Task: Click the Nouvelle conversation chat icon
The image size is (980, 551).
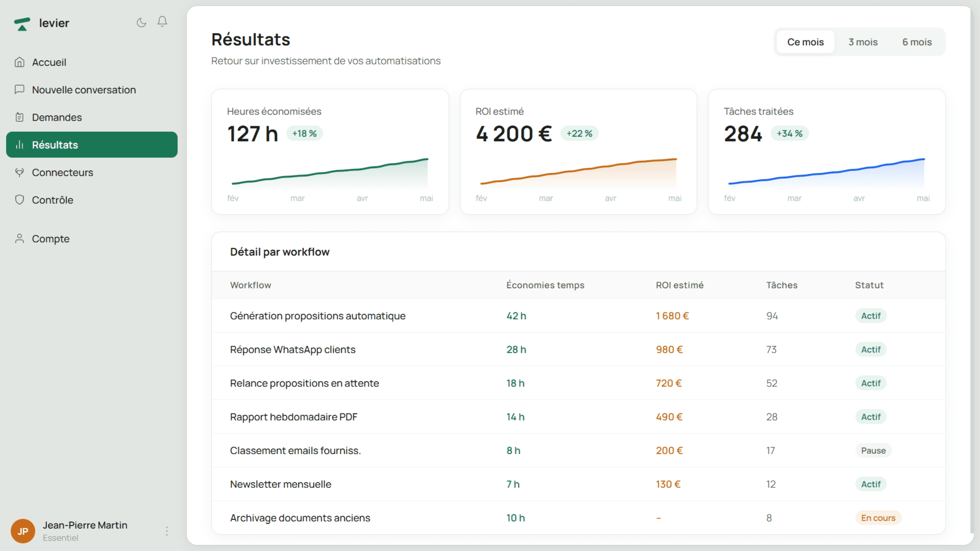Action: [x=20, y=90]
